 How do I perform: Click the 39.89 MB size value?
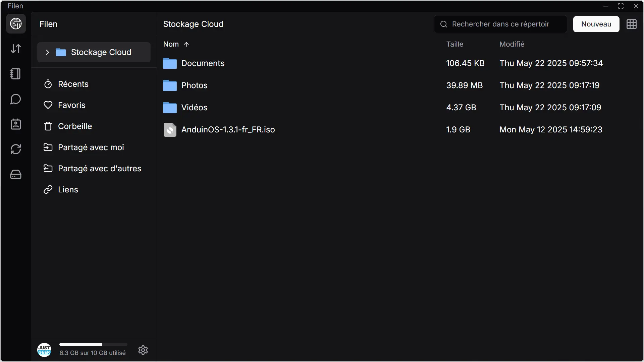tap(464, 85)
